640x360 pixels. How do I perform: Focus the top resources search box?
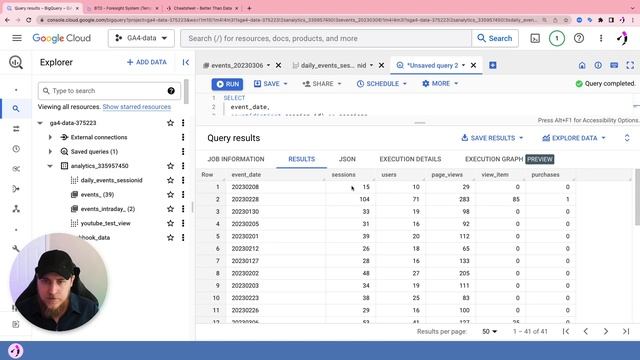[326, 38]
